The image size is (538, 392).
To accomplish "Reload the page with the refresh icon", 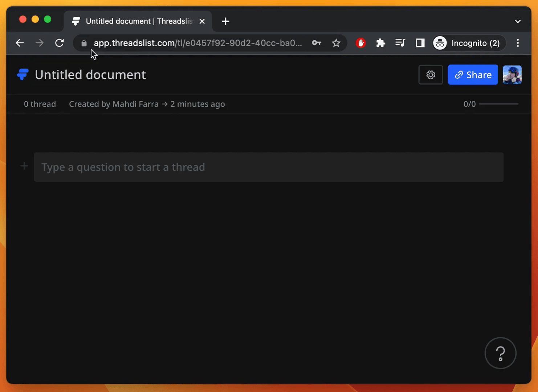I will (x=60, y=43).
